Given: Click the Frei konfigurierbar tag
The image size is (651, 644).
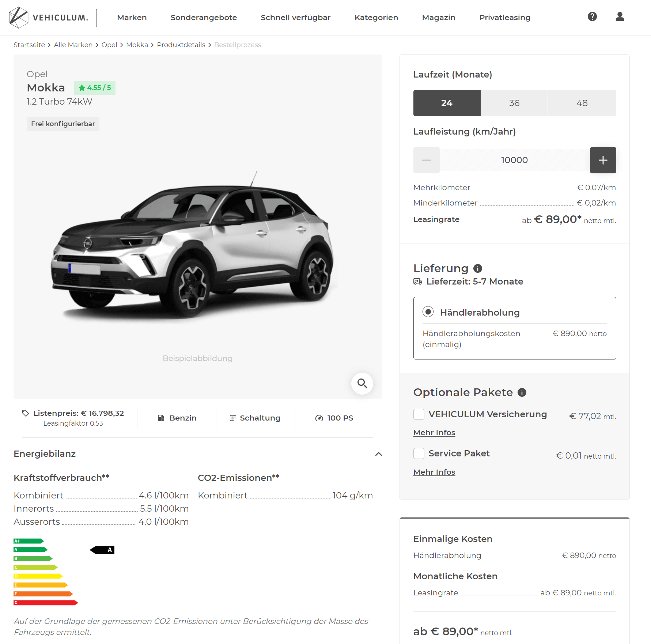Looking at the screenshot, I should point(63,124).
